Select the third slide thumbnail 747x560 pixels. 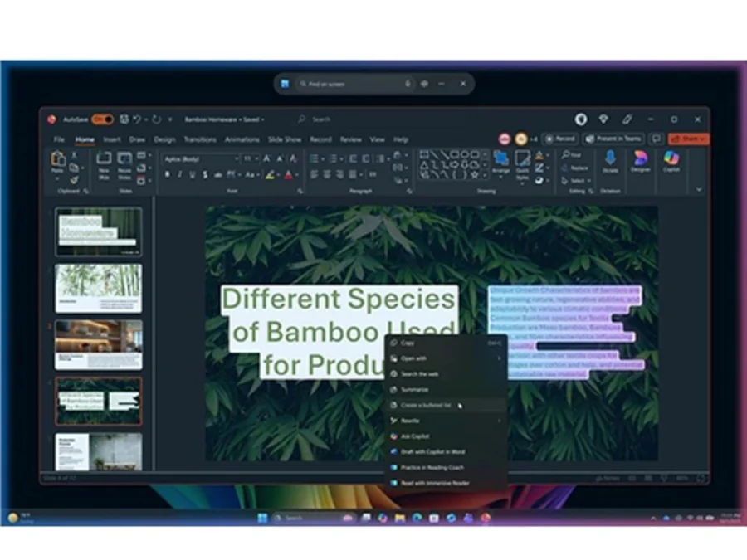click(x=99, y=345)
